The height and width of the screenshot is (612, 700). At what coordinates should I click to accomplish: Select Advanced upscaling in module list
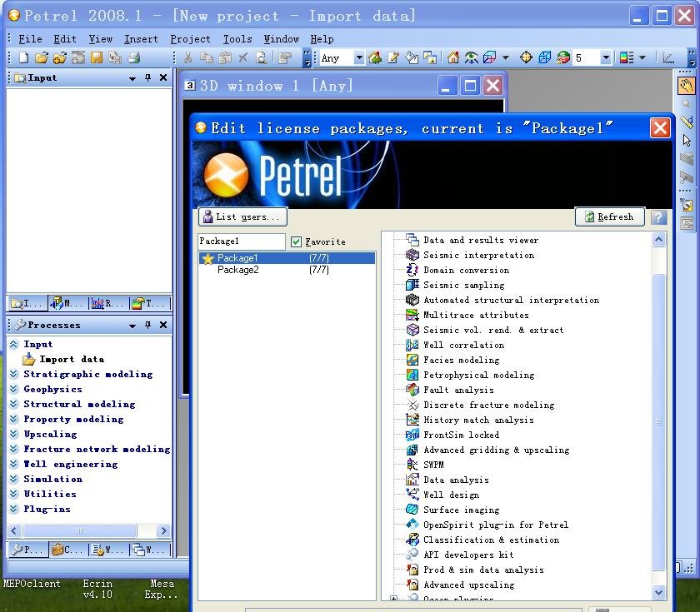pos(468,585)
